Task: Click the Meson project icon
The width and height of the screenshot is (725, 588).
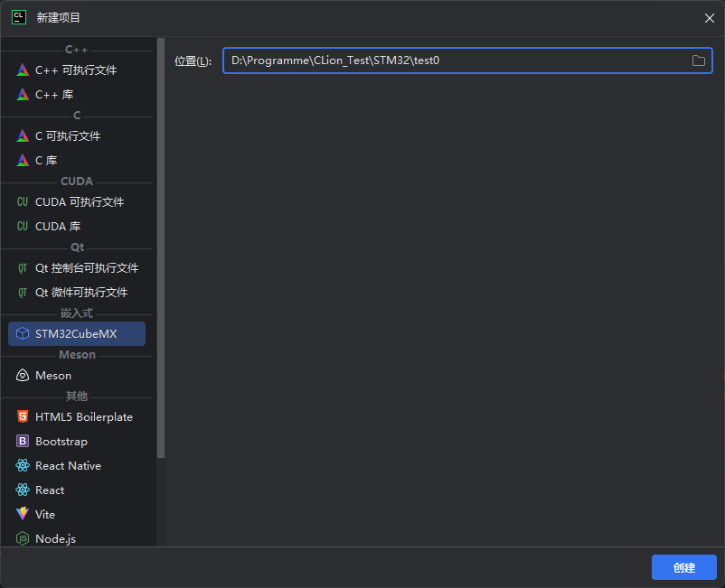Action: tap(23, 375)
